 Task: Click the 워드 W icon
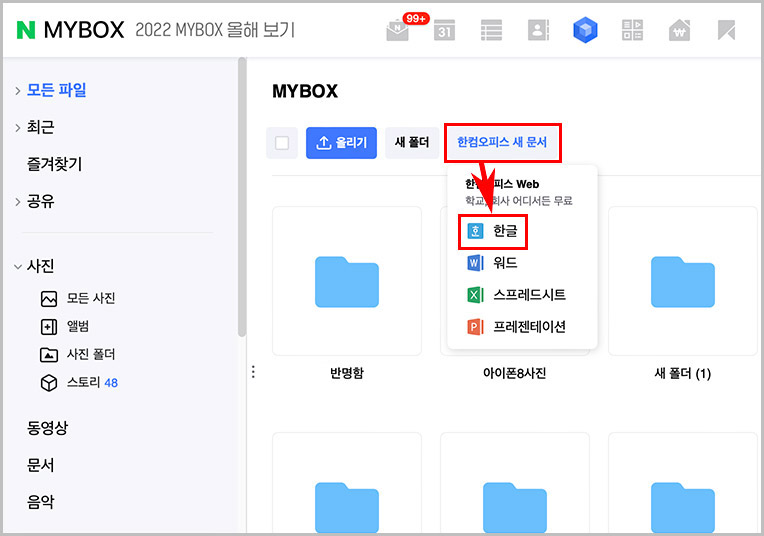pos(475,263)
